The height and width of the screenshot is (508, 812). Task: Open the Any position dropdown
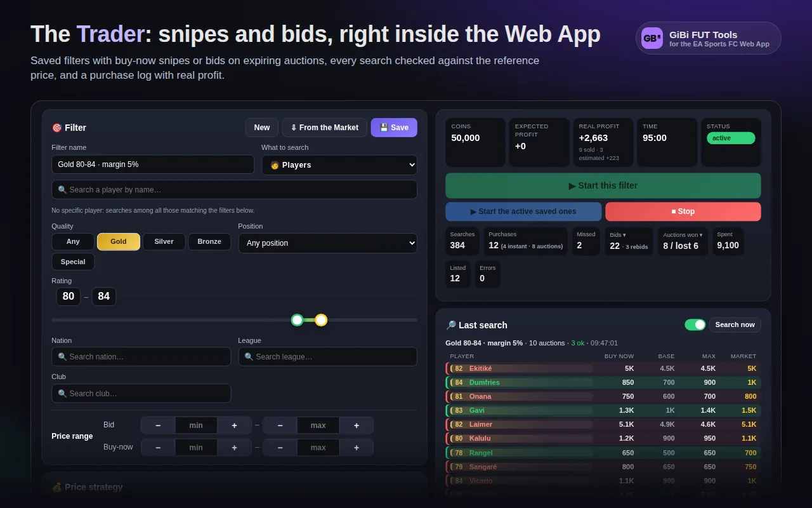[327, 243]
